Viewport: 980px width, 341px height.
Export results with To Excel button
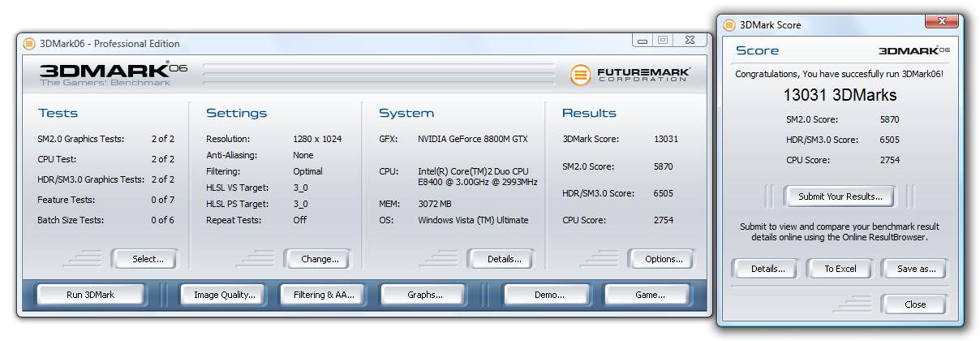[840, 269]
